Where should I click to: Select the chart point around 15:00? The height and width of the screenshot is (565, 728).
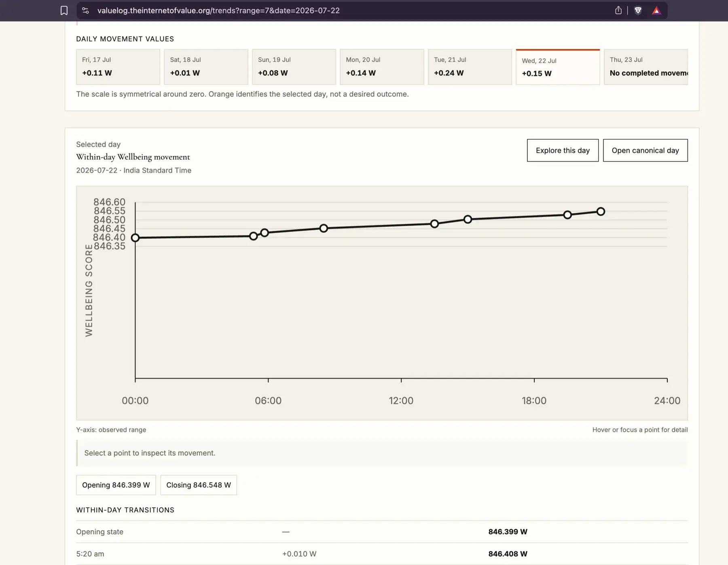tap(468, 219)
